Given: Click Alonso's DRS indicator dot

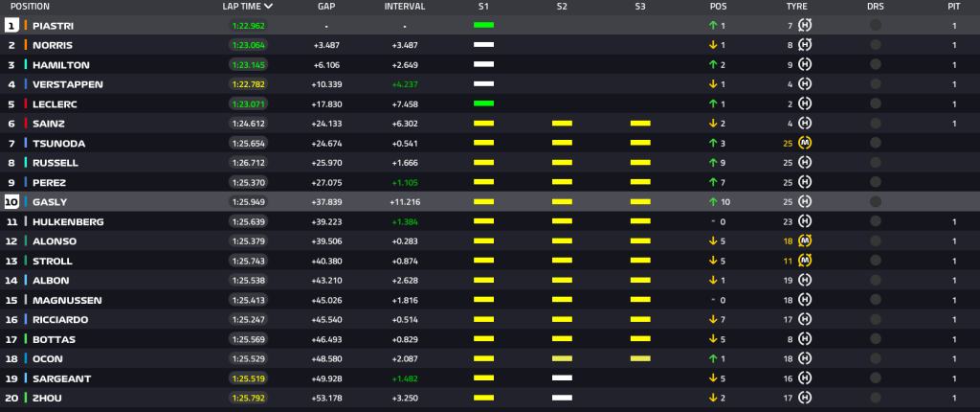Looking at the screenshot, I should tap(876, 241).
